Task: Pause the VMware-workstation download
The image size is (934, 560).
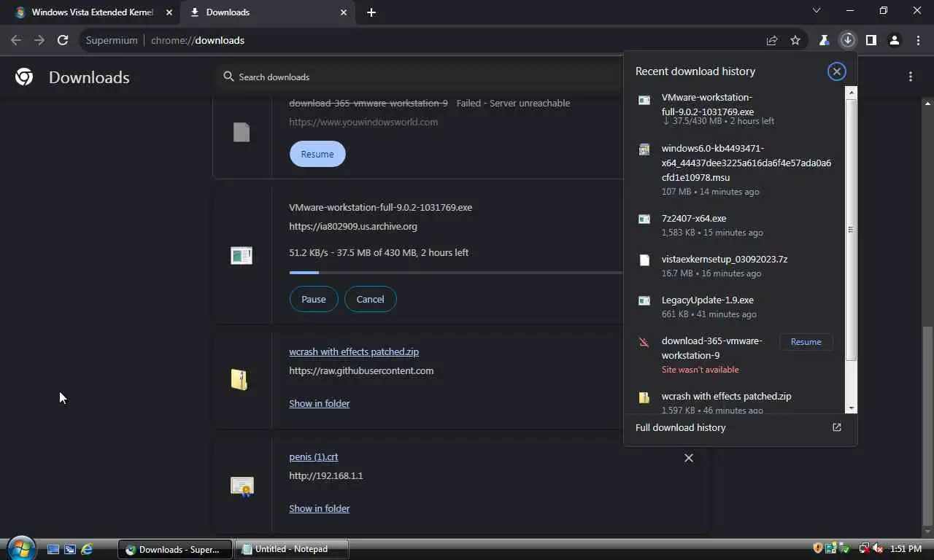Action: pyautogui.click(x=314, y=299)
